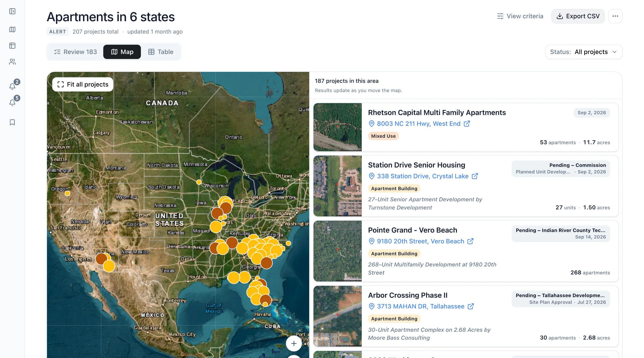This screenshot has width=644, height=358.
Task: Open the people icon in sidebar
Action: (12, 62)
